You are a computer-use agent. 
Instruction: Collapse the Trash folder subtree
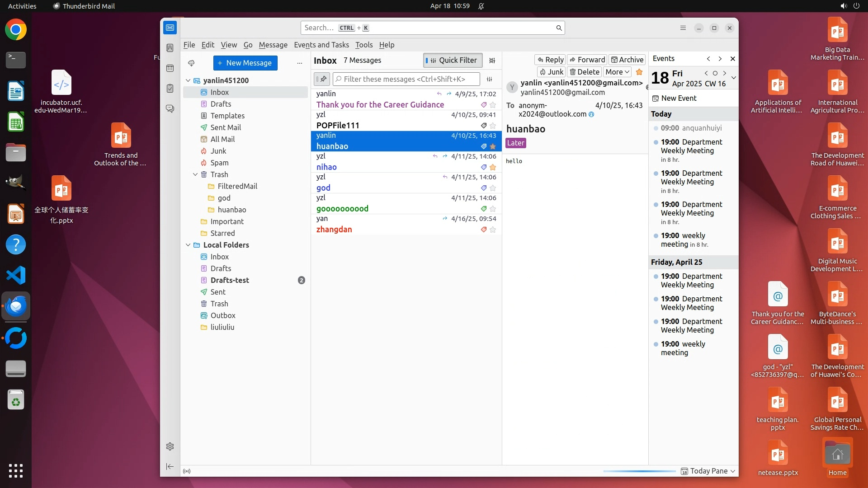(195, 174)
